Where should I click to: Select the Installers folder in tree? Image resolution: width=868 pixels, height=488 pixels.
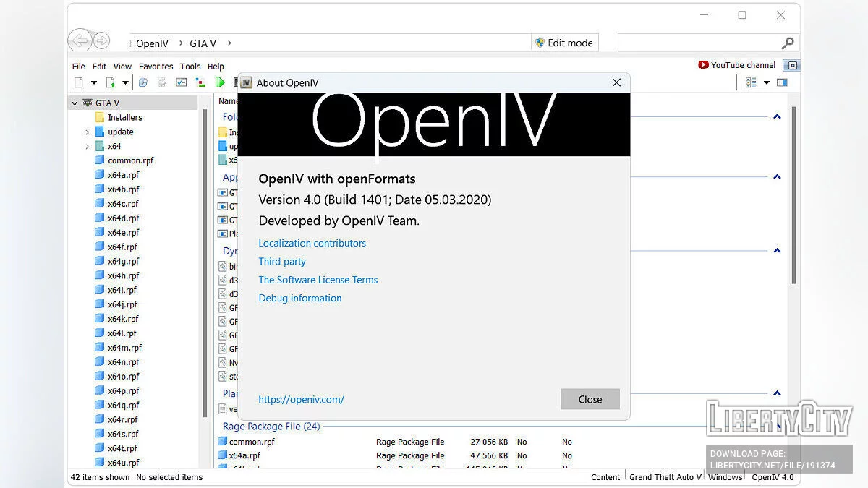tap(125, 117)
